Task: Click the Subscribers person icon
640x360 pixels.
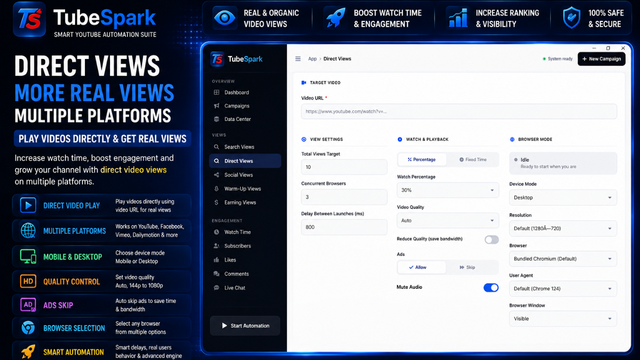Action: pyautogui.click(x=216, y=246)
